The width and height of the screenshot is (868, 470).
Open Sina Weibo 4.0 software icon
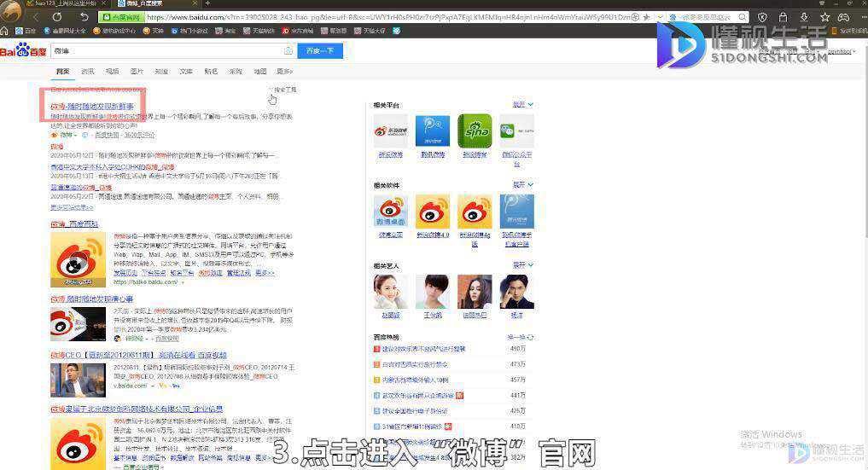tap(433, 211)
